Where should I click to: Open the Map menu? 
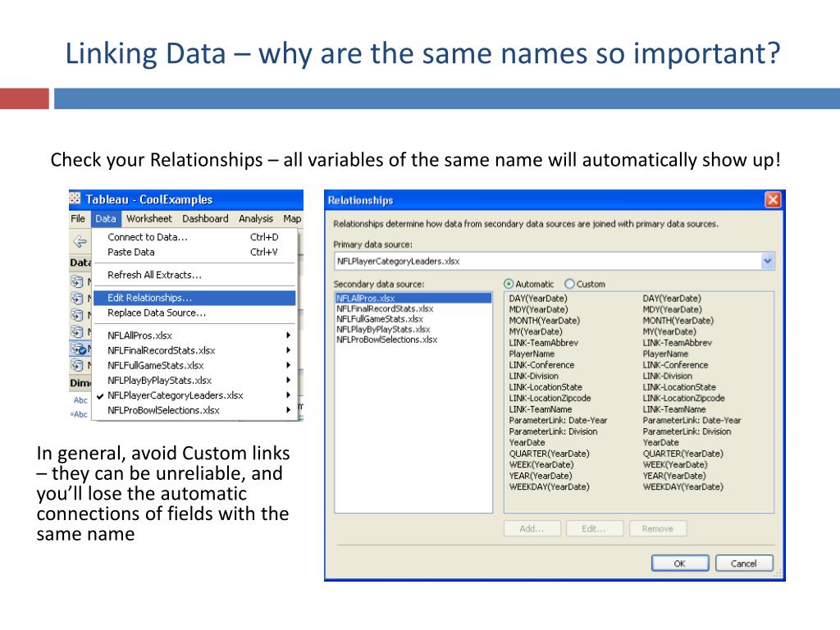point(292,218)
